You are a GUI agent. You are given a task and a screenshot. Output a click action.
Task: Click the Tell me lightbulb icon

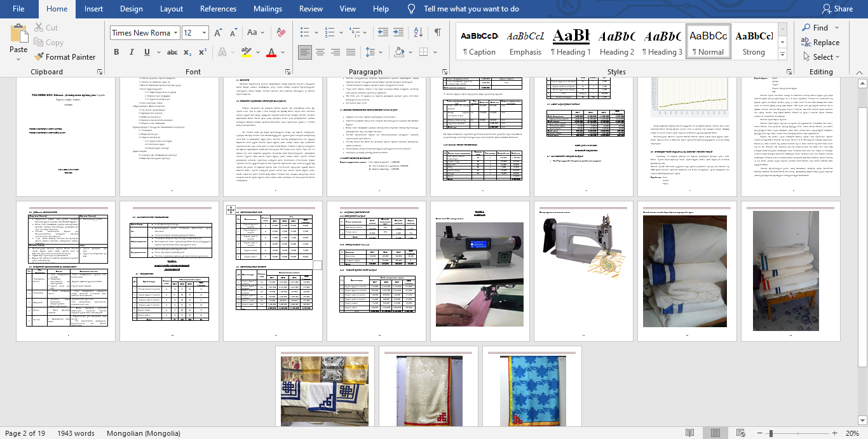[x=412, y=9]
